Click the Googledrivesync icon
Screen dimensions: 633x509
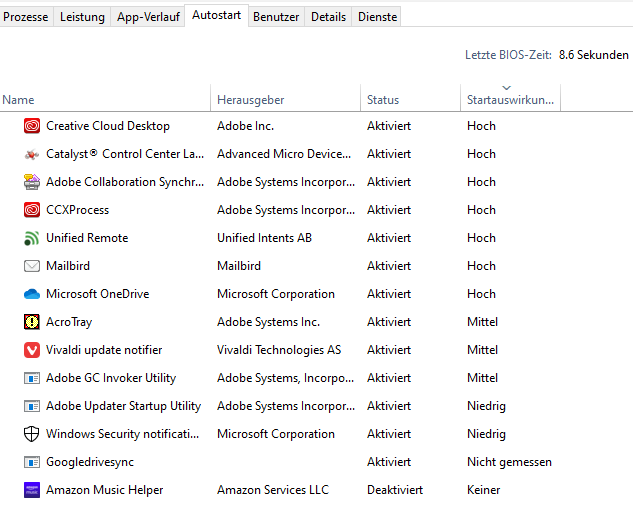[31, 462]
